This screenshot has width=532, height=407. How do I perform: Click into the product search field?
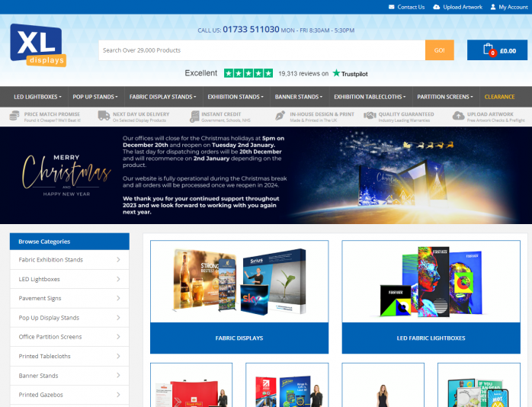pos(262,50)
